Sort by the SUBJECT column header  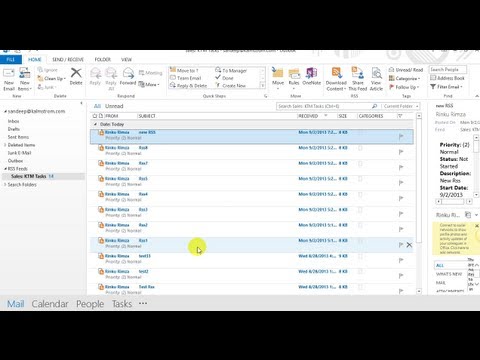147,116
